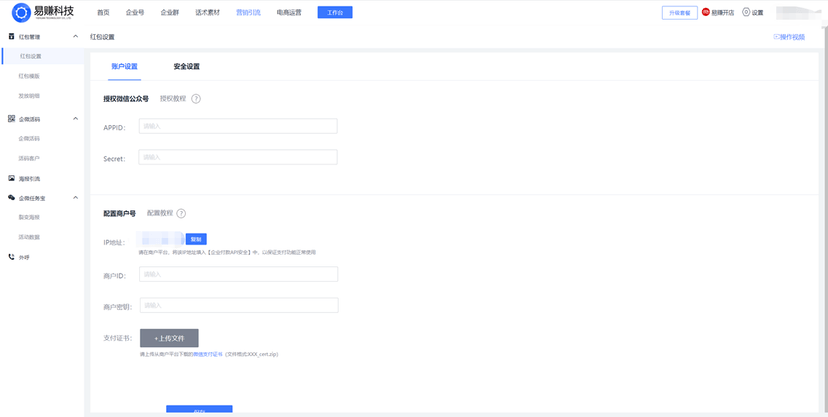Viewport: 828px width, 417px height.
Task: Collapse the 企微任务宝 sidebar section
Action: click(76, 198)
